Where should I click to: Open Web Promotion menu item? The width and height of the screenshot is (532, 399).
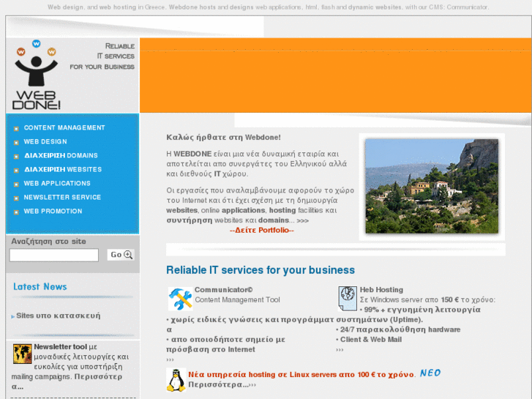click(x=53, y=212)
